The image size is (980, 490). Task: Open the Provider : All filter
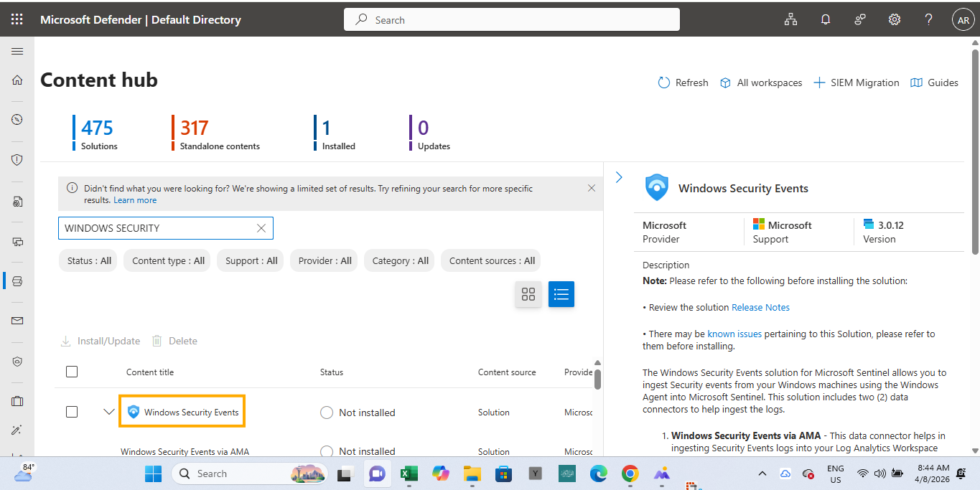[325, 260]
